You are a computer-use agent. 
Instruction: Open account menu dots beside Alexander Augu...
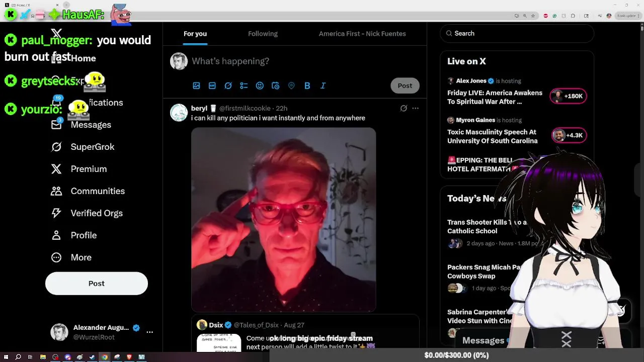pos(149,332)
